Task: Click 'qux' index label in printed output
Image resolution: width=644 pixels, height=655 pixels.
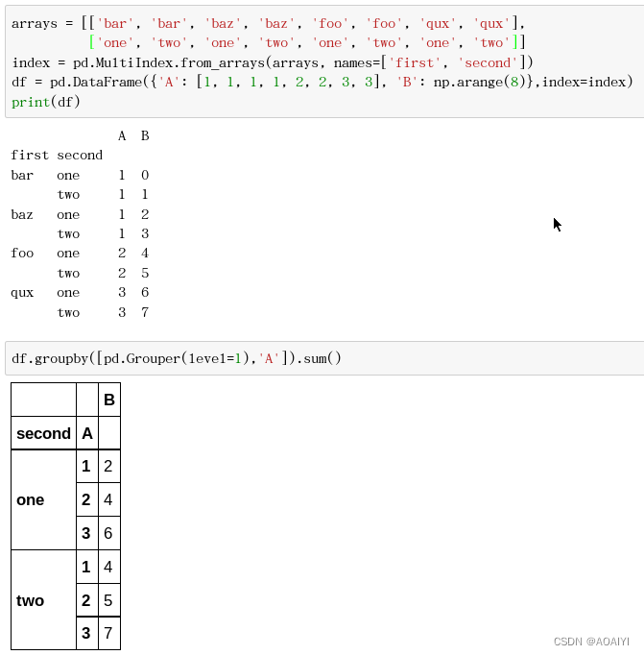Action: 22,293
